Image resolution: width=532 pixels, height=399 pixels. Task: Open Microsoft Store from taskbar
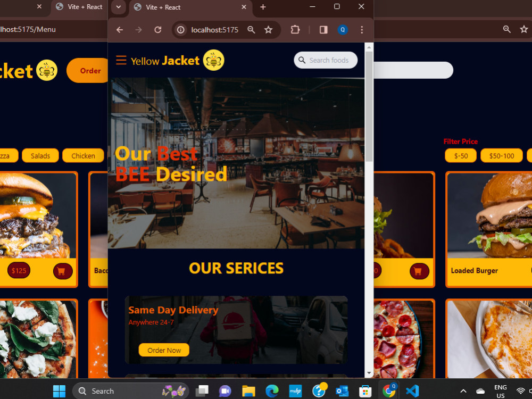(x=365, y=391)
